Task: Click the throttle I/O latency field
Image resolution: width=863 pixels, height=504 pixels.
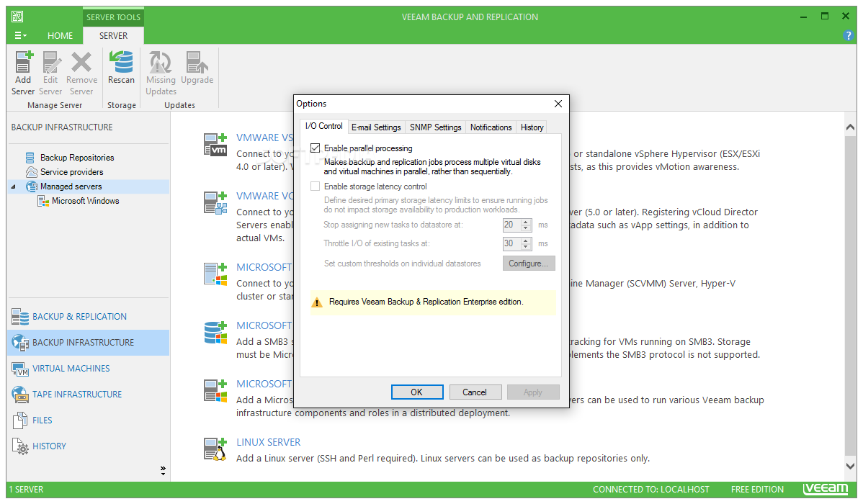Action: (512, 244)
